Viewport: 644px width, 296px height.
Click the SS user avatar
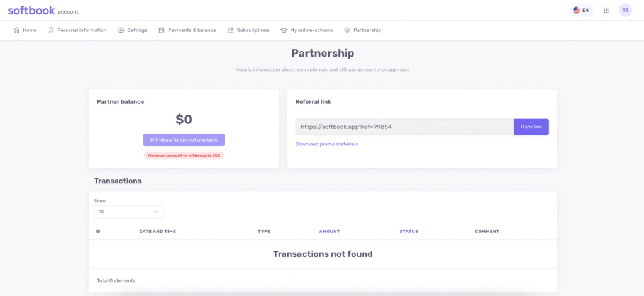click(626, 10)
